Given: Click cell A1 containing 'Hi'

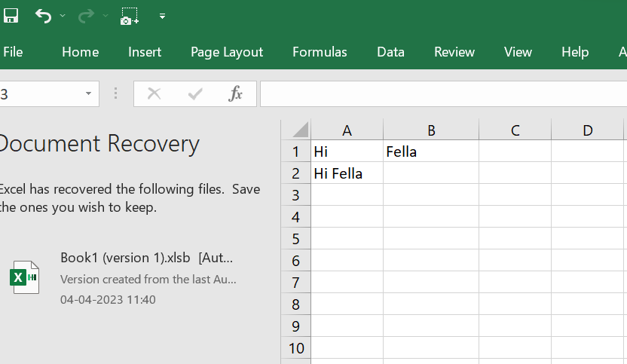Looking at the screenshot, I should pos(347,151).
